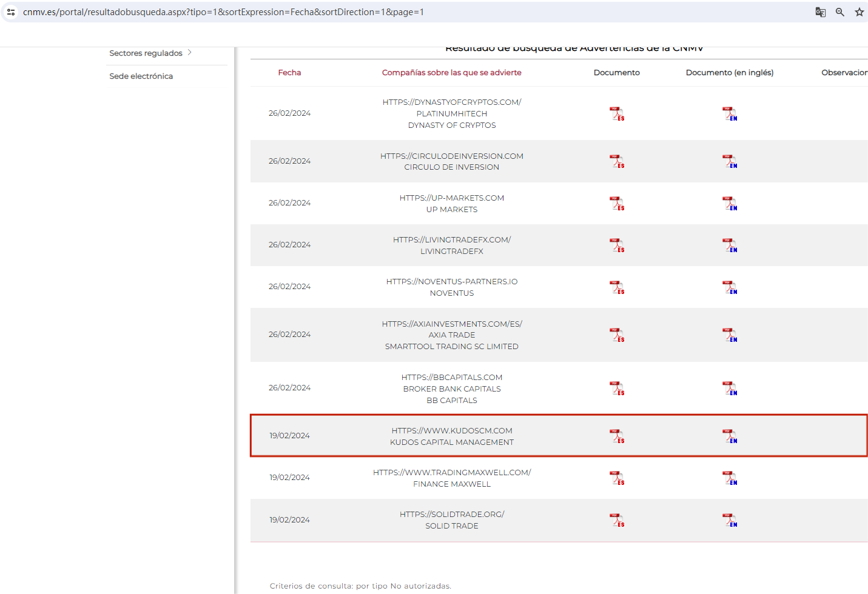Screen dimensions: 868x594
Task: Open Sectores regulados sidebar item
Action: click(x=146, y=53)
